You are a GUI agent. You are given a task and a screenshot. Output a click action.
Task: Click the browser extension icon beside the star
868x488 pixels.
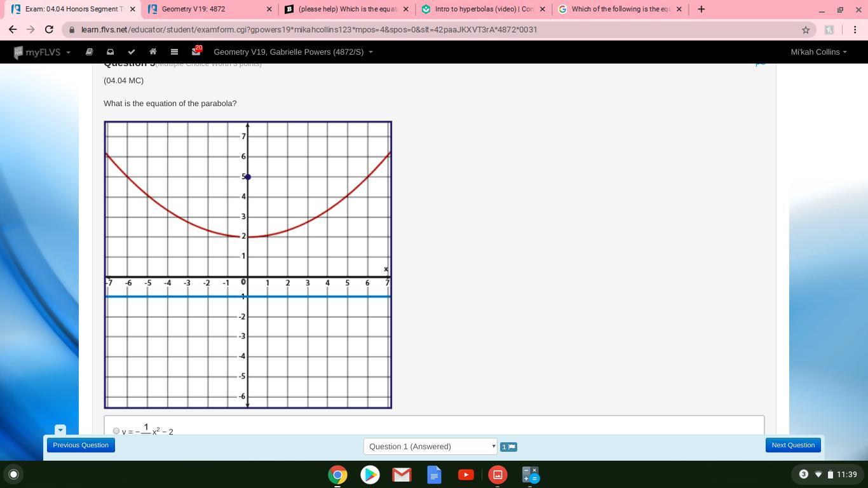829,30
